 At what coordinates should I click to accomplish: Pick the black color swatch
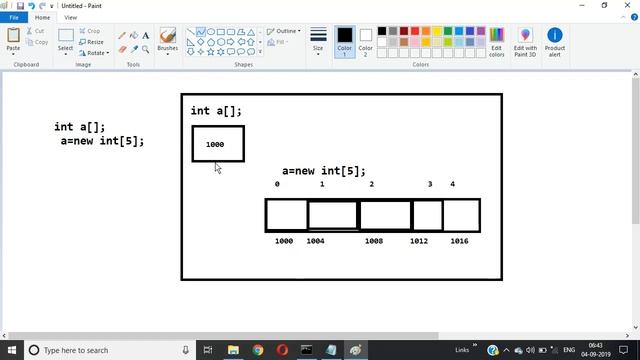pos(382,31)
